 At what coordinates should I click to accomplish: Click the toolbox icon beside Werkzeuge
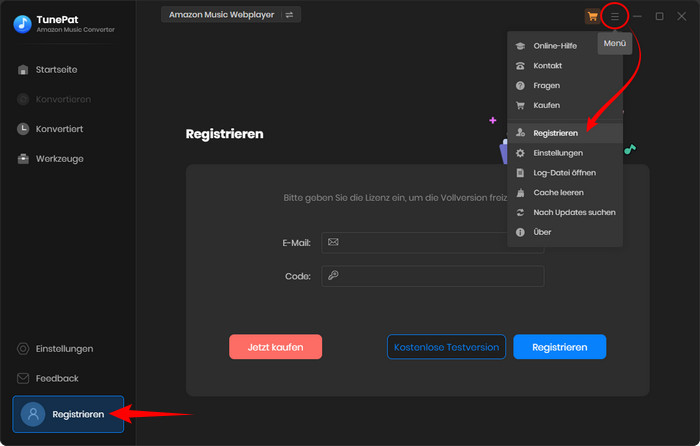(x=23, y=158)
